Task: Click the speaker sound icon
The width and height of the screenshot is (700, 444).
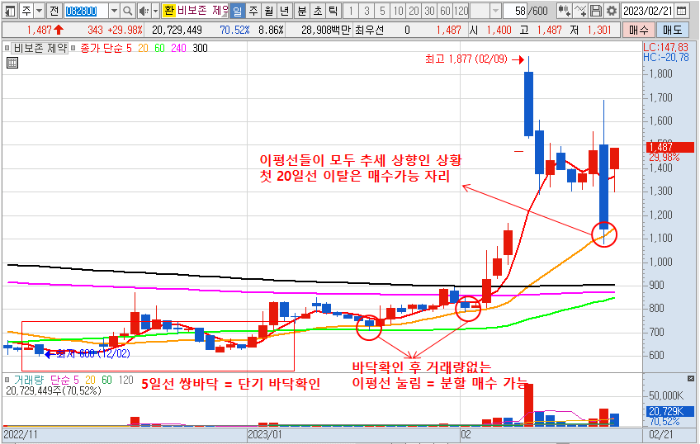Action: (x=144, y=11)
